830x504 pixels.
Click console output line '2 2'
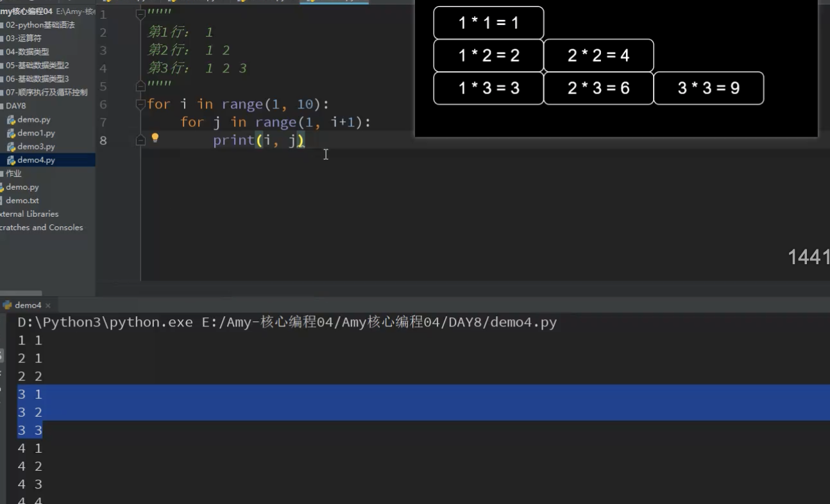(30, 376)
